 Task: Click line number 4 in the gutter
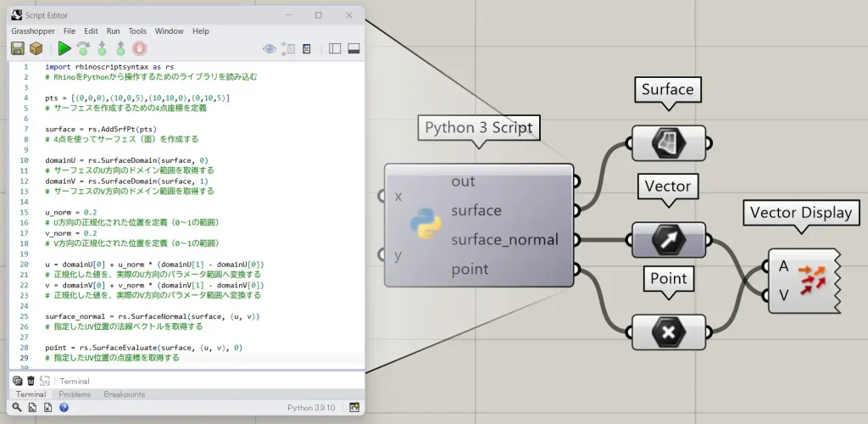[x=25, y=98]
